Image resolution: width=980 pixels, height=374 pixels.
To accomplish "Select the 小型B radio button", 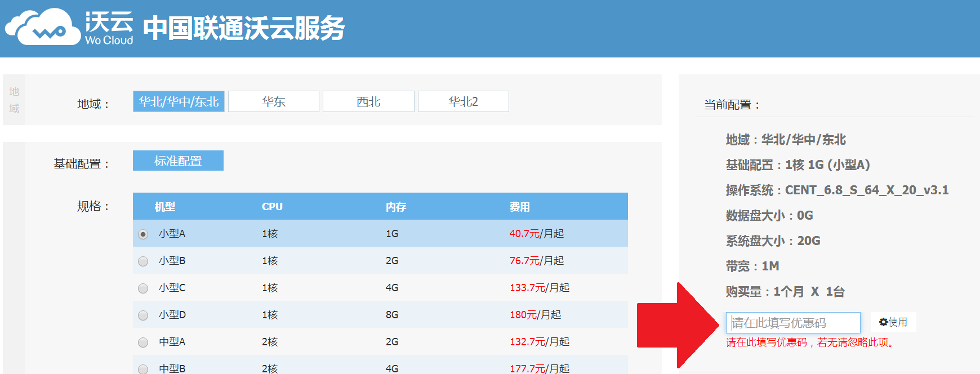I will pyautogui.click(x=143, y=261).
